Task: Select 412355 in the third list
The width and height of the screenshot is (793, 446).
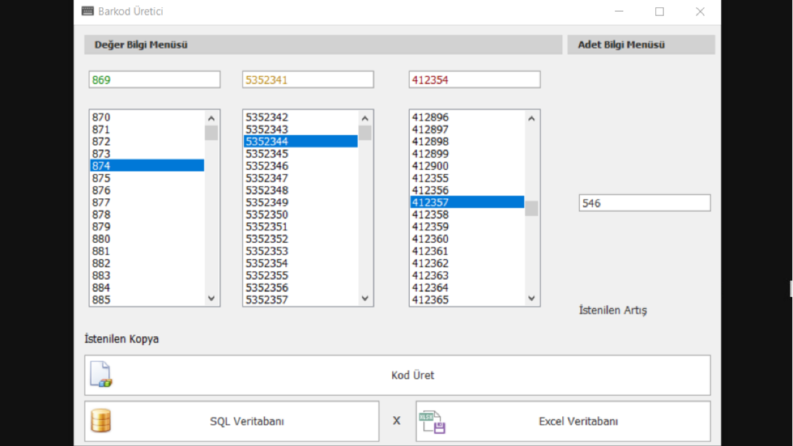Action: pyautogui.click(x=467, y=178)
